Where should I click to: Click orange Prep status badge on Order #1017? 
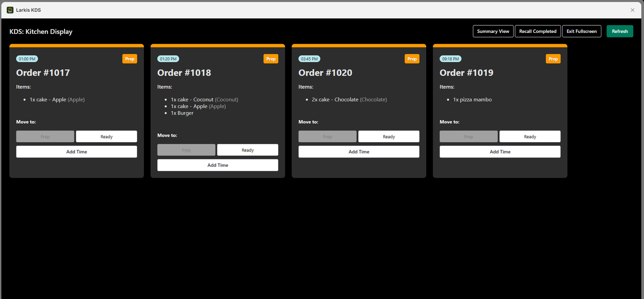tap(130, 59)
